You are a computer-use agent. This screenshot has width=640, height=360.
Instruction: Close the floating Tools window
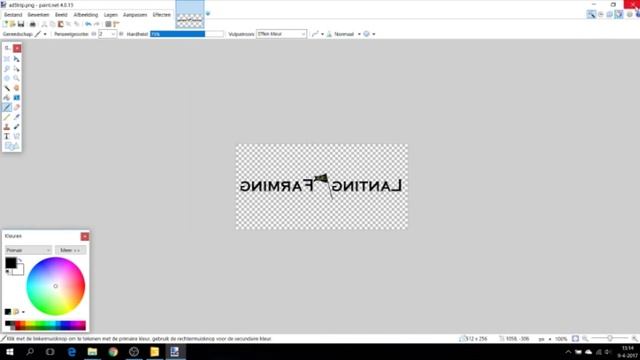pos(17,48)
